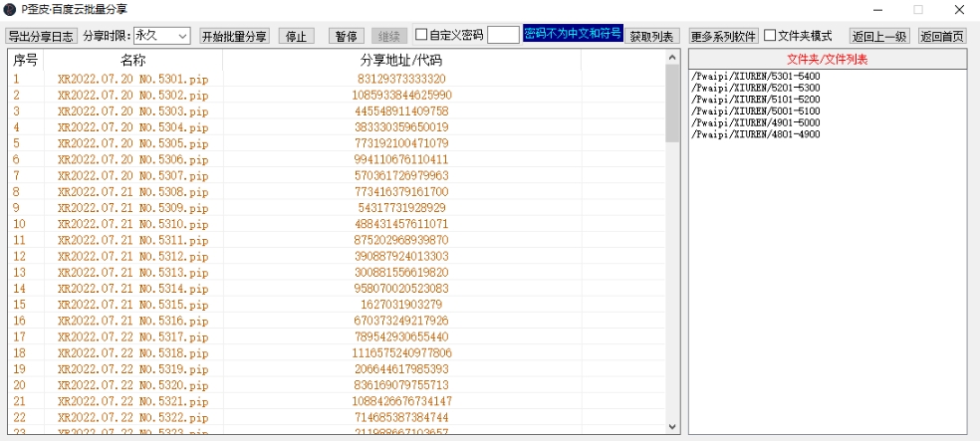Click scroll down arrow of the table

[x=672, y=427]
